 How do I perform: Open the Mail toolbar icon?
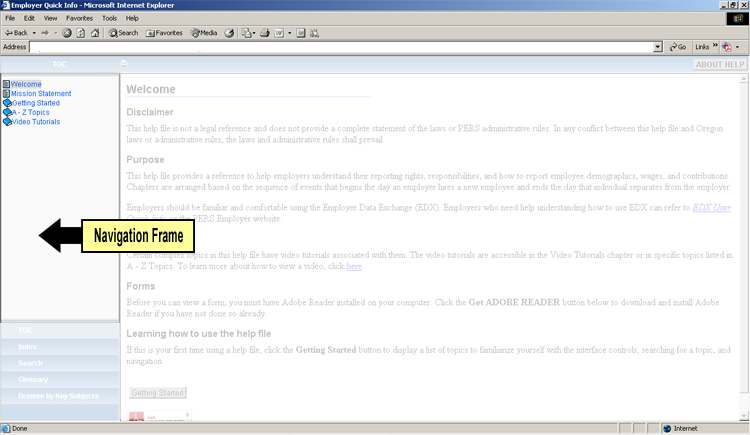tap(246, 33)
